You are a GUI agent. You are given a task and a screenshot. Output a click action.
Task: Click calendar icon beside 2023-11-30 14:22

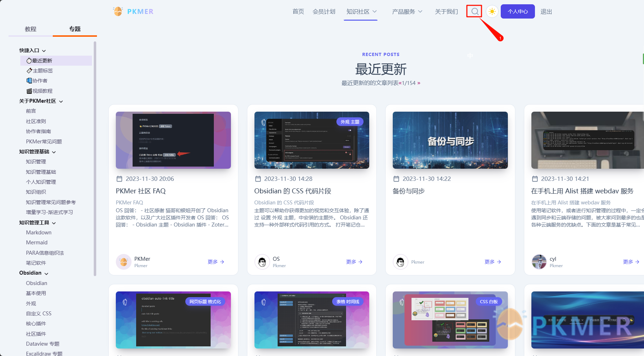(x=396, y=179)
